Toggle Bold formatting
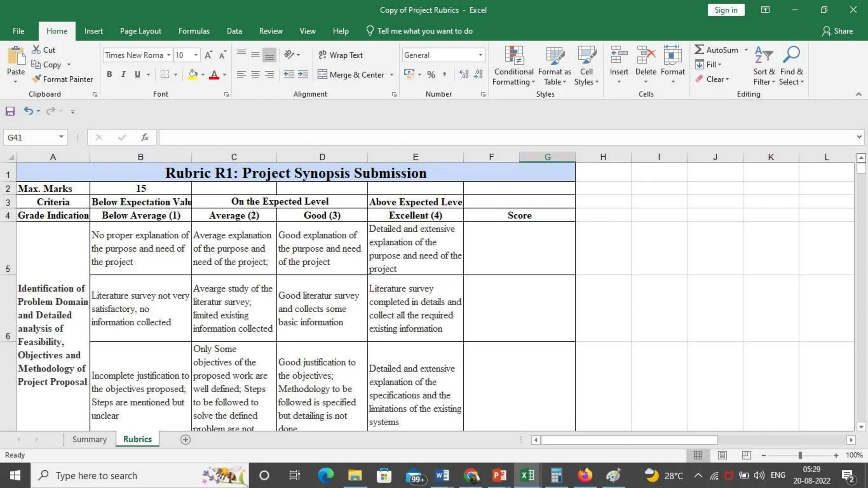This screenshot has height=488, width=868. 109,75
